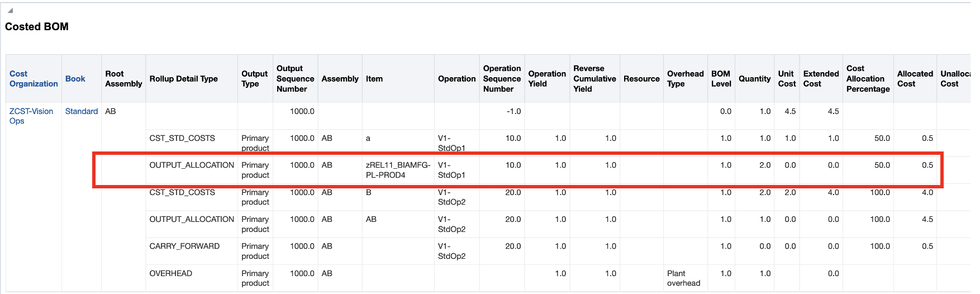
Task: Select the Output Sequence Number column header
Action: click(295, 79)
